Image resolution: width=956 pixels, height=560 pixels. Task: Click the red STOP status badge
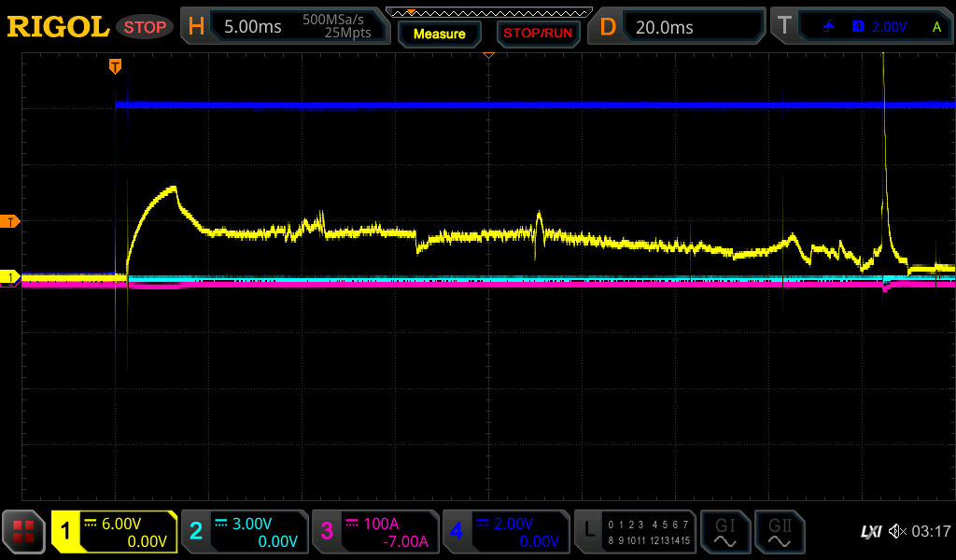point(145,27)
